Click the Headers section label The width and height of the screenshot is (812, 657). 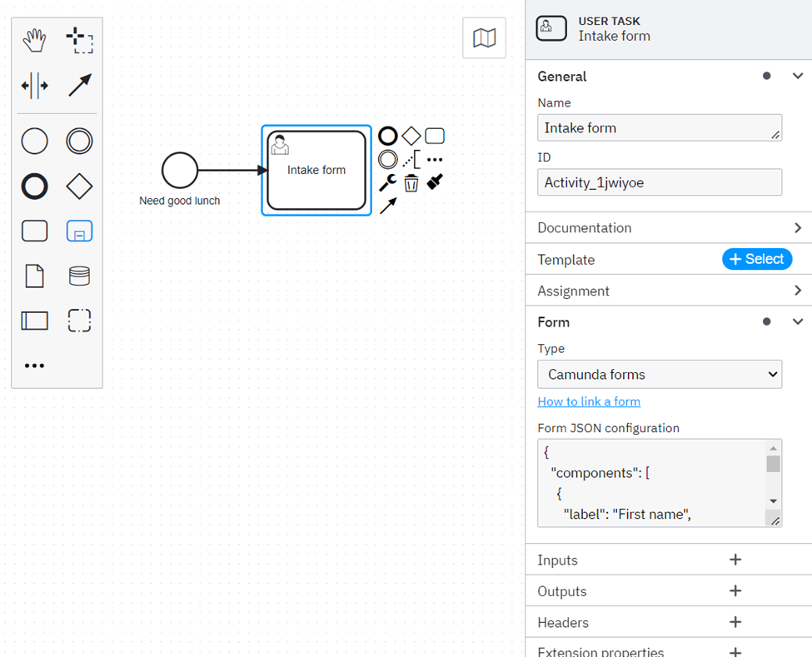pos(563,622)
